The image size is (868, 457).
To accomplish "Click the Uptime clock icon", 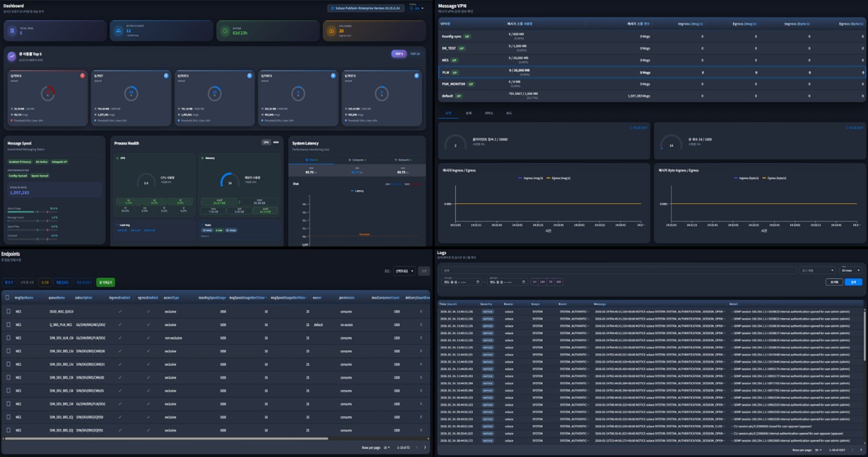I will pos(225,31).
